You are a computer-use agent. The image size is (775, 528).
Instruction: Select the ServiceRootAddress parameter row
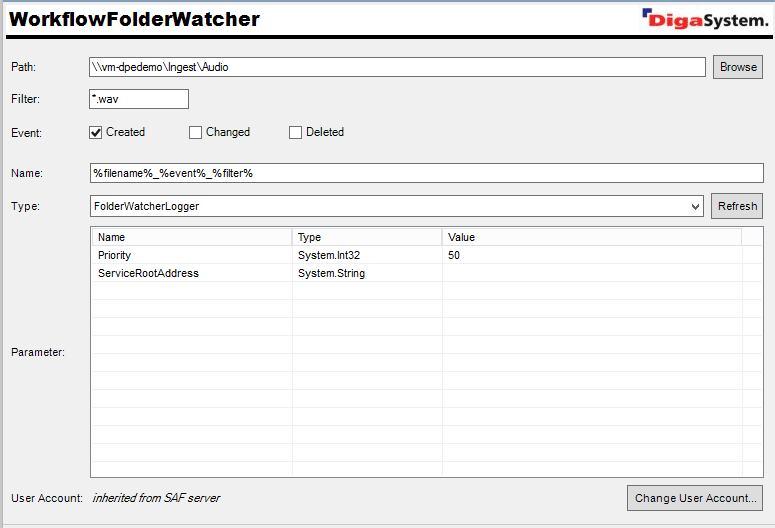pyautogui.click(x=192, y=273)
